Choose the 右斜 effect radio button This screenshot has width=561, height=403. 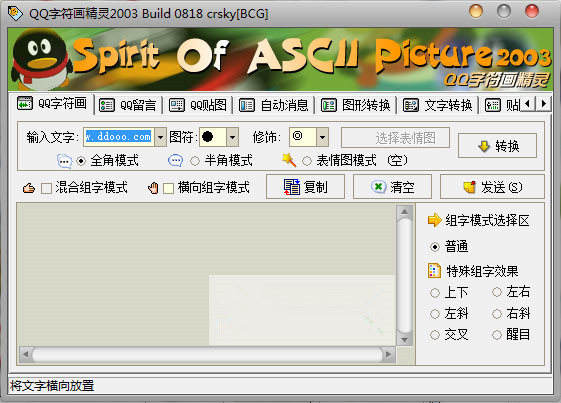497,314
